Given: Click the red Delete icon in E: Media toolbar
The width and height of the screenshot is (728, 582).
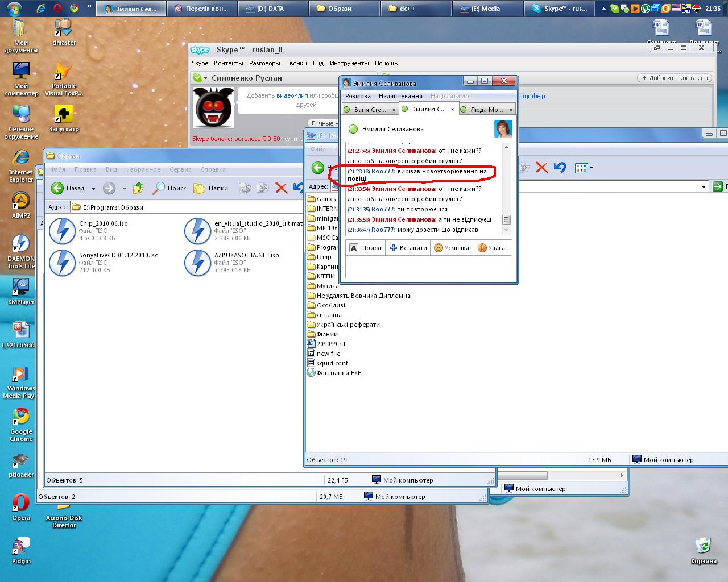Looking at the screenshot, I should click(x=541, y=168).
